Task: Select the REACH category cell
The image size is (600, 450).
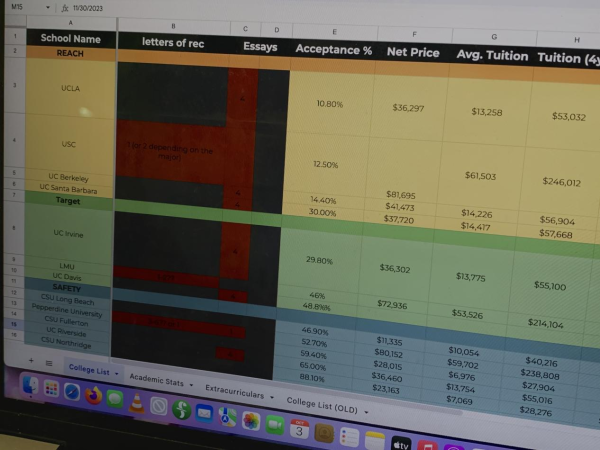Action: point(70,53)
